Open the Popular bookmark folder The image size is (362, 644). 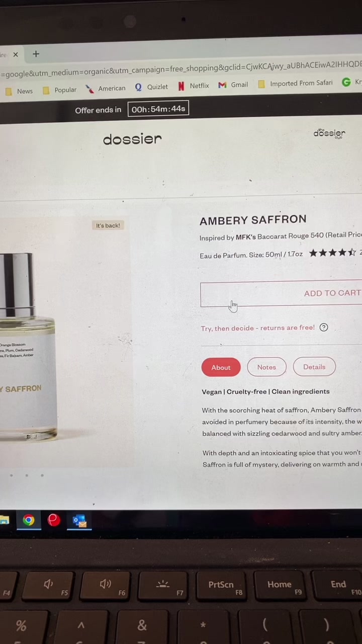coord(60,90)
